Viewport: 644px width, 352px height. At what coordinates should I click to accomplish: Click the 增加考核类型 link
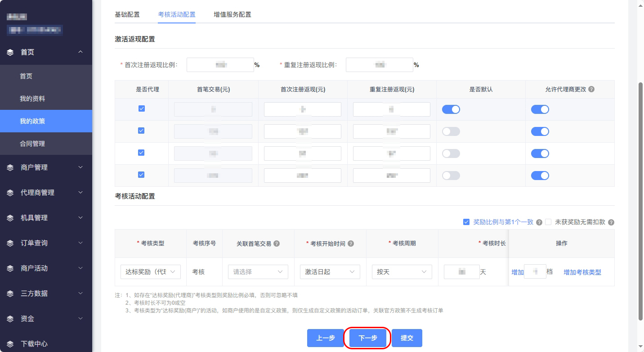coord(582,272)
